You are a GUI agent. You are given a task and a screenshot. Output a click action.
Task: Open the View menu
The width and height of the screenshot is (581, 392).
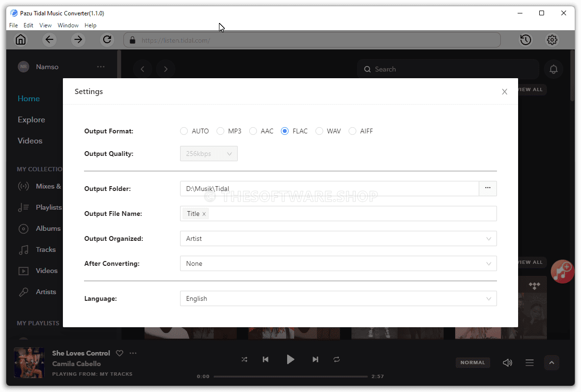(46, 25)
